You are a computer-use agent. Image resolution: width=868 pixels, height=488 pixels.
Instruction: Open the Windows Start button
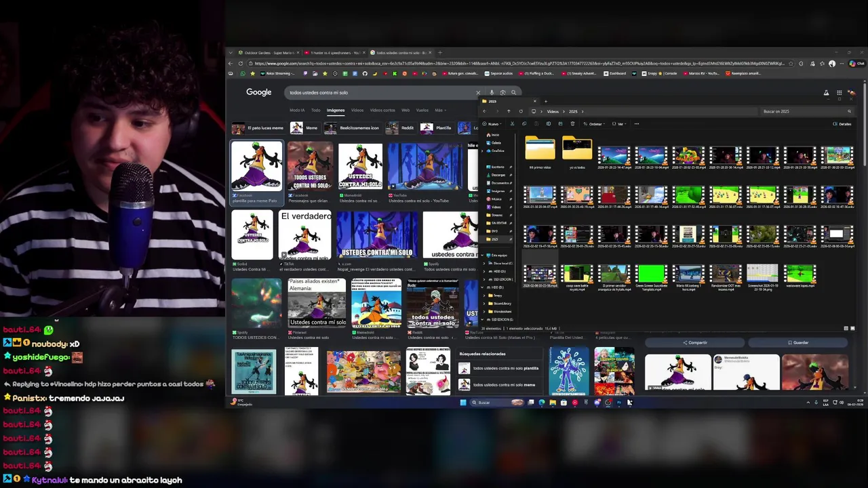[x=463, y=403]
